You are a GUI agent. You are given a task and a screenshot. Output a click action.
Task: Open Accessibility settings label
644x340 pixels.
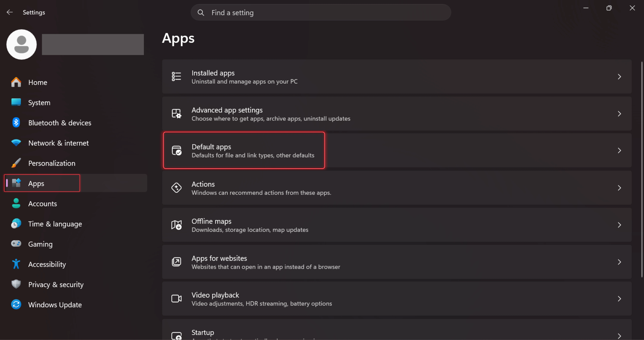(47, 264)
